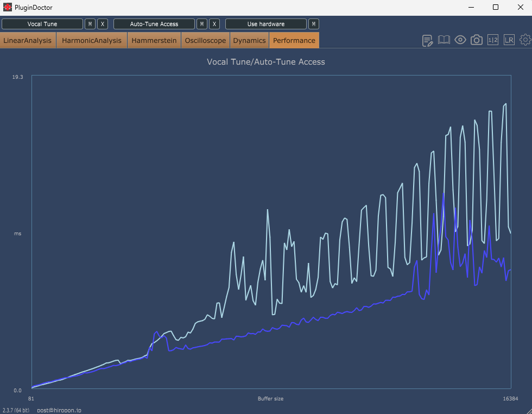Open the Auto-Tune Access plugin slot
This screenshot has width=532, height=414.
(x=154, y=24)
